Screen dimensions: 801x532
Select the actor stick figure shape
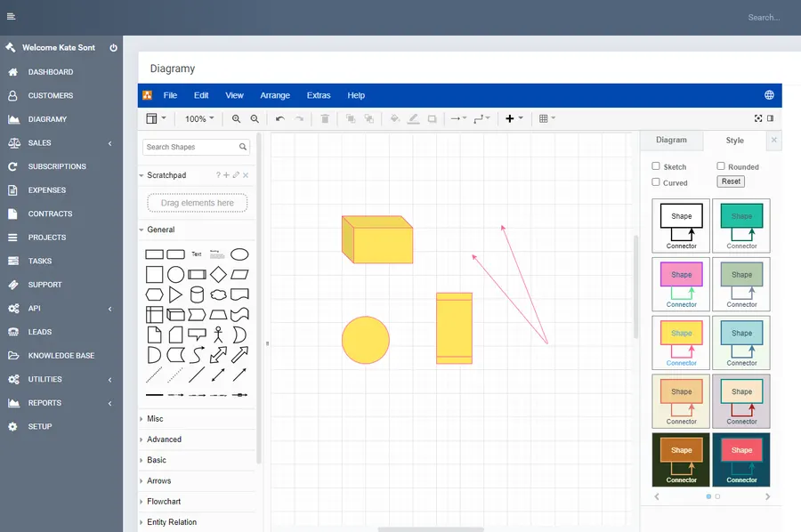(x=218, y=335)
